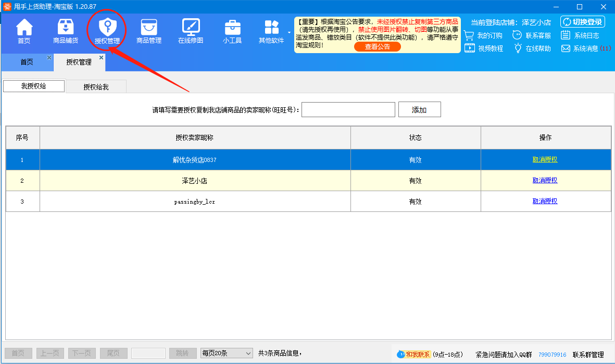Switch to the 授权给我 tab

point(96,86)
